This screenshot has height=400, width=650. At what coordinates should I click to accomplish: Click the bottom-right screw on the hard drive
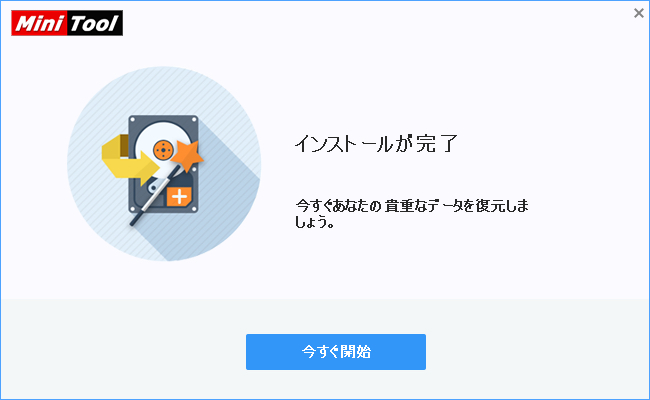pos(194,209)
